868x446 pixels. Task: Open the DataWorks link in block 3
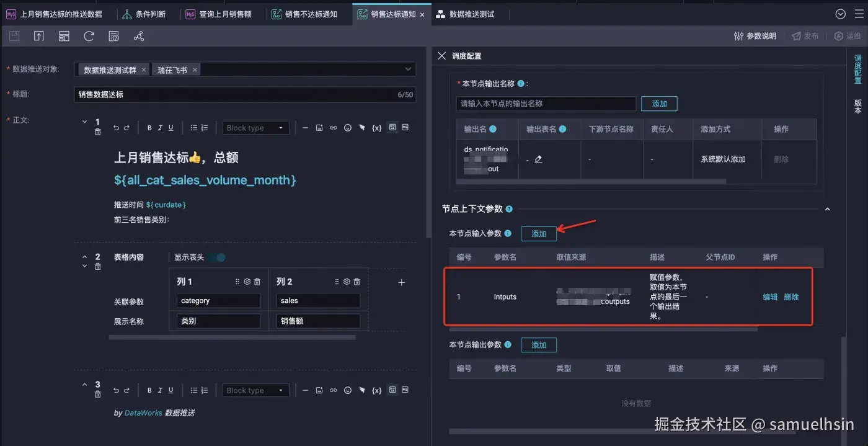pyautogui.click(x=143, y=413)
